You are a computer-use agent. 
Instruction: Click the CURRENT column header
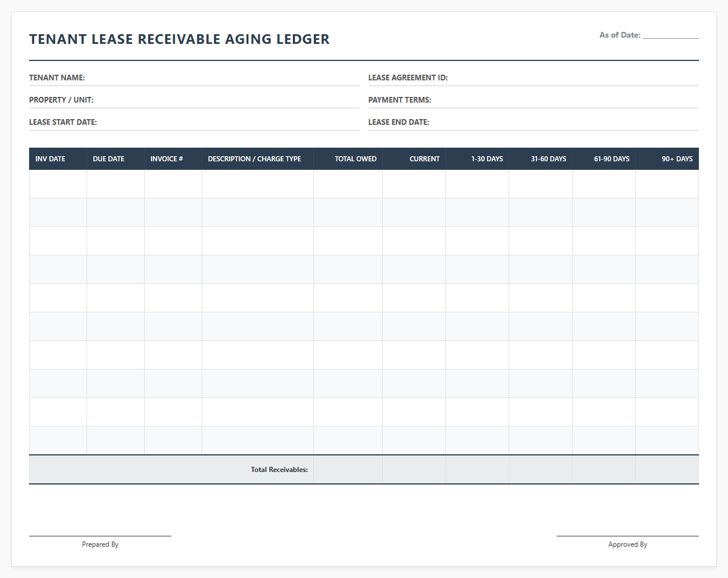pos(414,159)
